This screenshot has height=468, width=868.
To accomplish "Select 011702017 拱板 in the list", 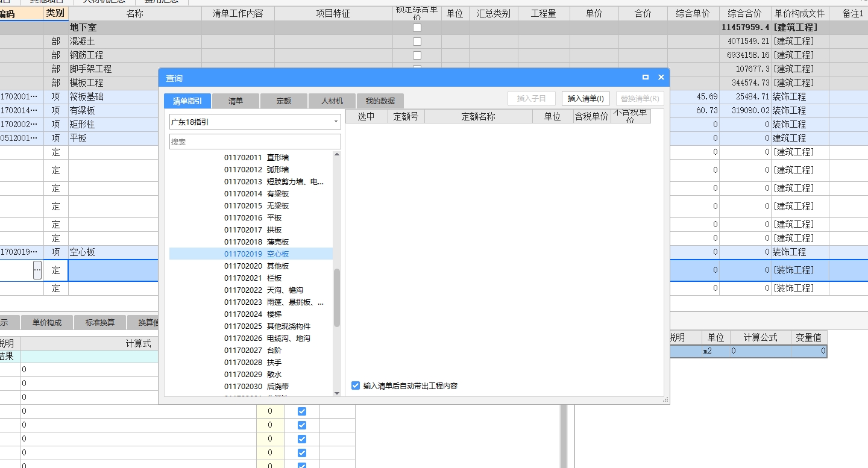I will point(253,229).
